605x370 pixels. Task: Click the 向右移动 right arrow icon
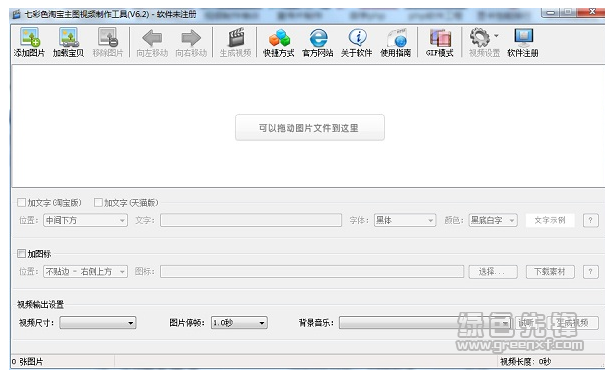pos(191,38)
